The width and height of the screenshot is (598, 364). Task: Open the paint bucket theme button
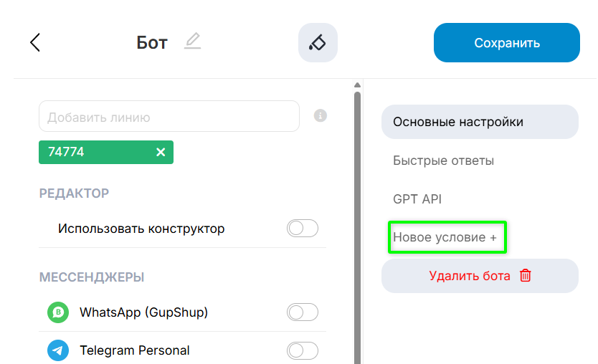tap(318, 43)
